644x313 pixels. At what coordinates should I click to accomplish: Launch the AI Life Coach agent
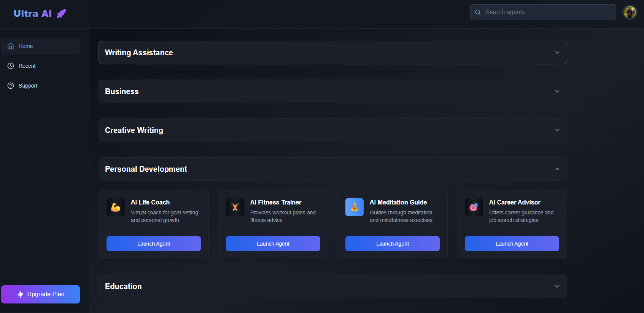click(x=154, y=244)
